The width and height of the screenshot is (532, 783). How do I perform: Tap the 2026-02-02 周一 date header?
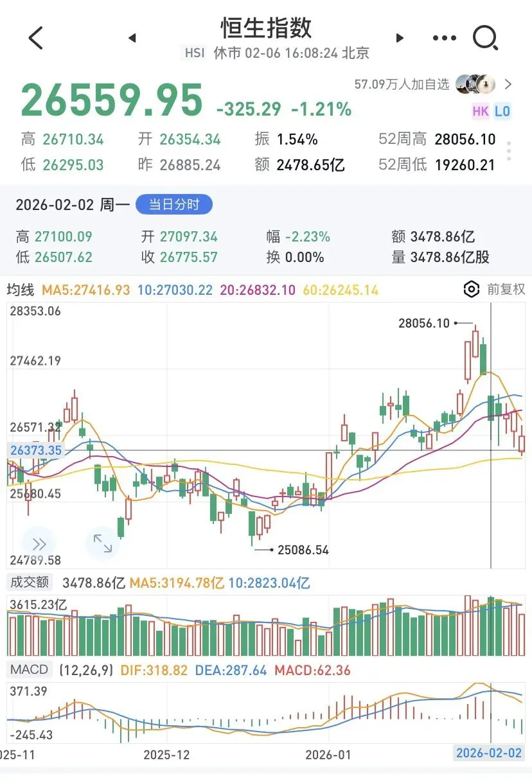click(x=73, y=206)
